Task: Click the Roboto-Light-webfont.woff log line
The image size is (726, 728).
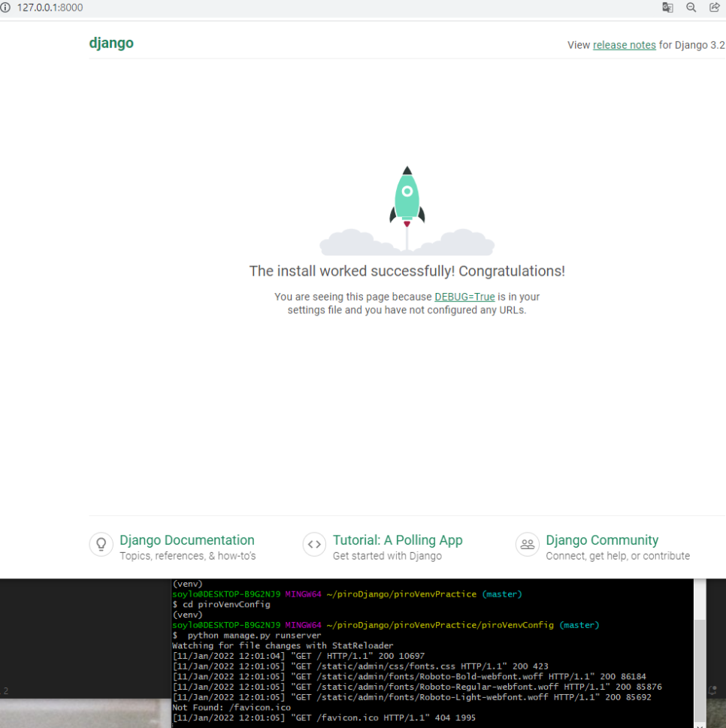Action: click(x=412, y=697)
